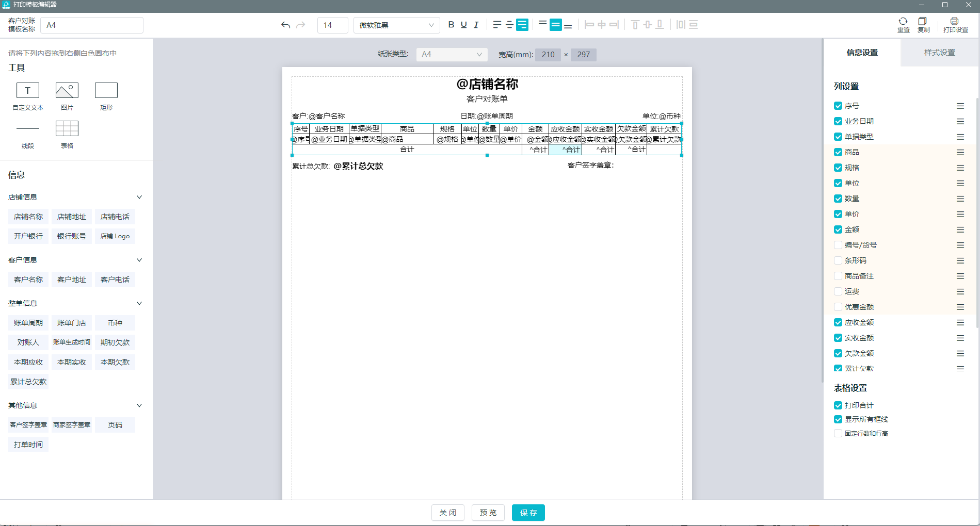Viewport: 980px width, 526px height.
Task: Align selected objects to top edge
Action: (635, 25)
